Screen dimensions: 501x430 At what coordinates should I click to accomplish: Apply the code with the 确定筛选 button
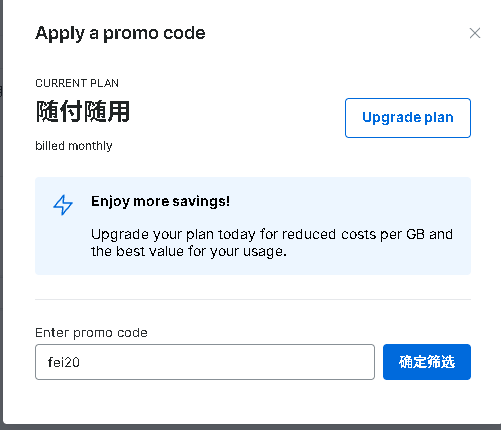coord(427,362)
